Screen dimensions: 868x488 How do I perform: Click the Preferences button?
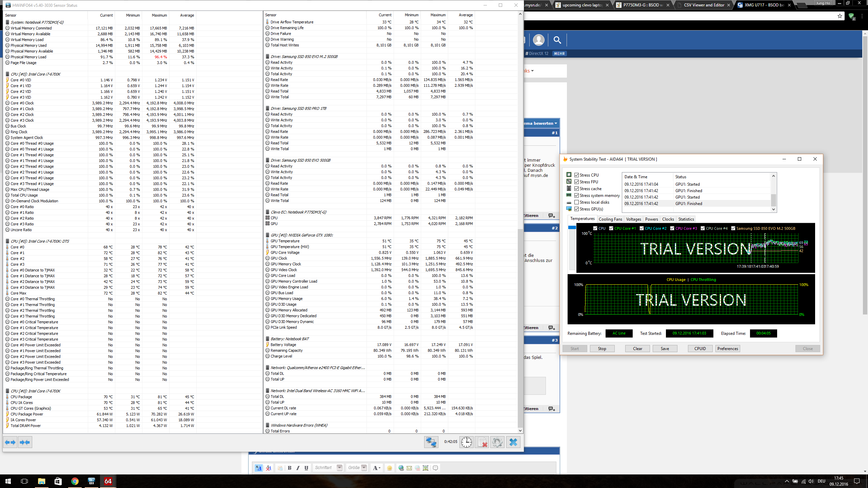point(727,349)
